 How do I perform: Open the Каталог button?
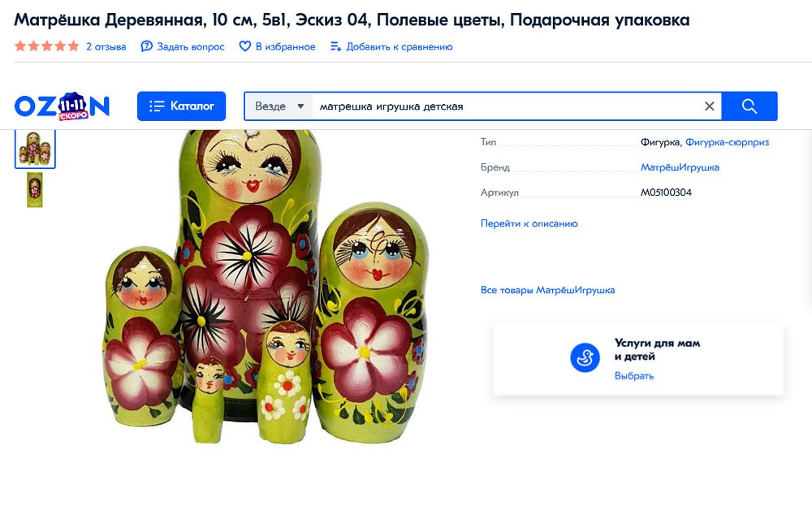pyautogui.click(x=181, y=106)
